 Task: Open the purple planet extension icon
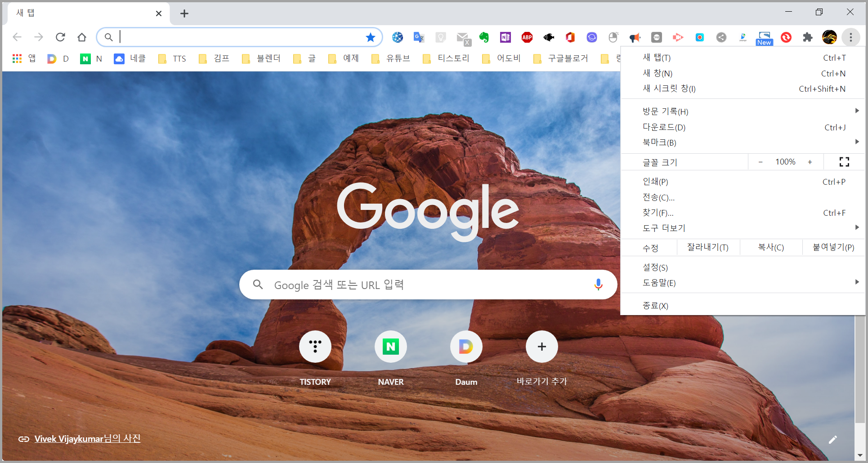592,37
